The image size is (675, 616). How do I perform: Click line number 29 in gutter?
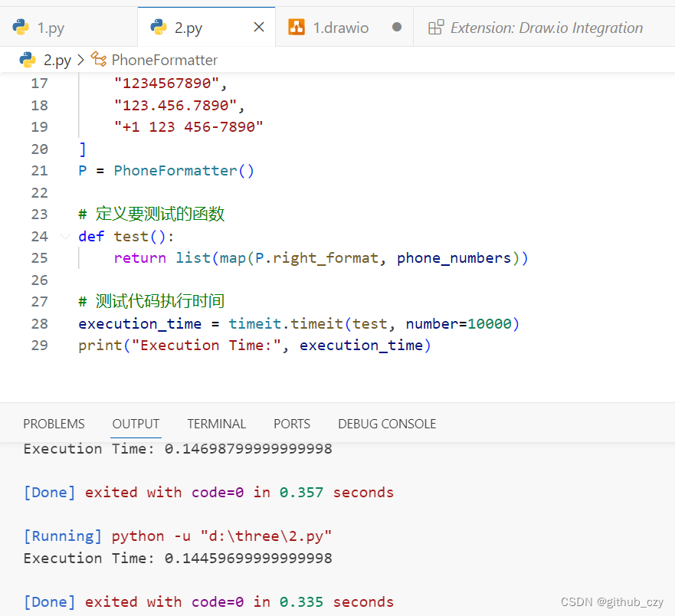coord(39,346)
